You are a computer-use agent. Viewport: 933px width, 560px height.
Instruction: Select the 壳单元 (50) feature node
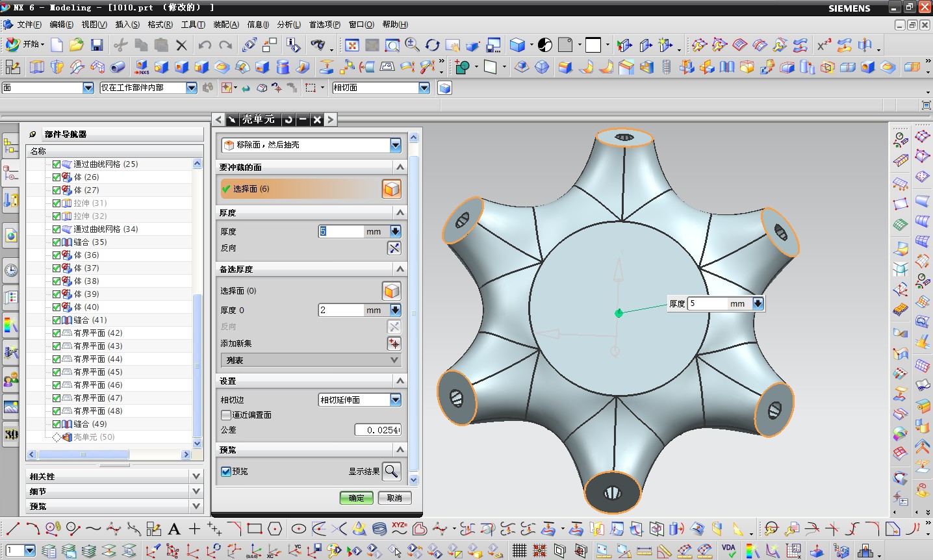[x=94, y=437]
